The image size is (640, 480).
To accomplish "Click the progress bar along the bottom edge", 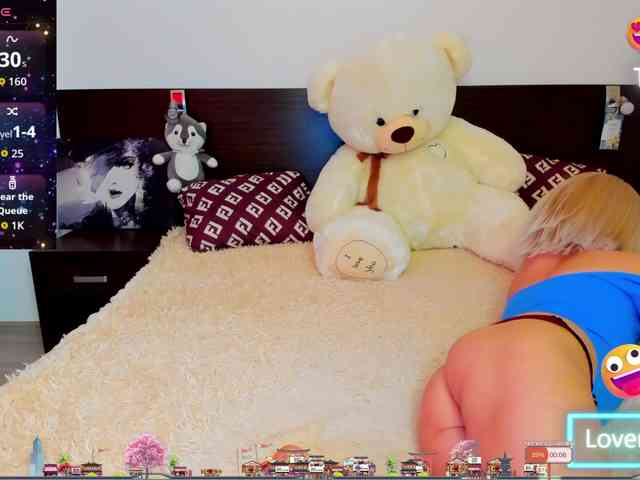I will click(x=320, y=477).
